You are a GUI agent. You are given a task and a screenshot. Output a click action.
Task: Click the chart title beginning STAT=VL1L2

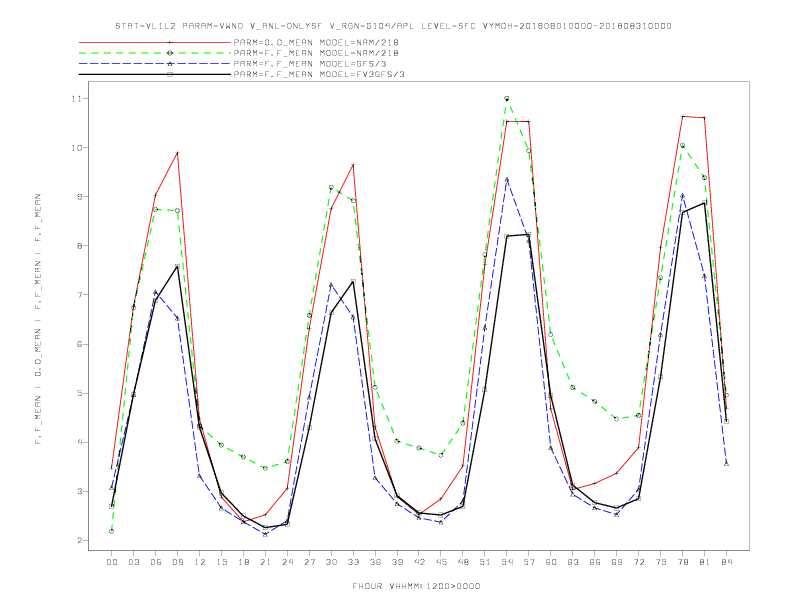pos(393,26)
